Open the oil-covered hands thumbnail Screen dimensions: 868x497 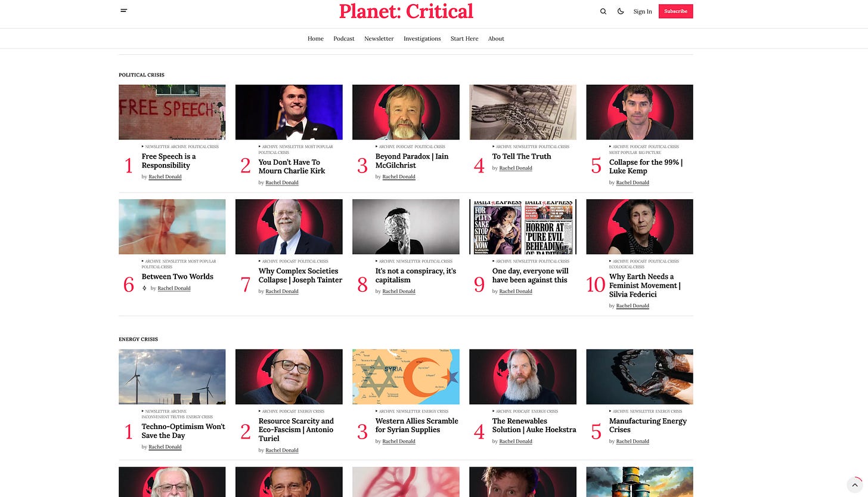640,377
